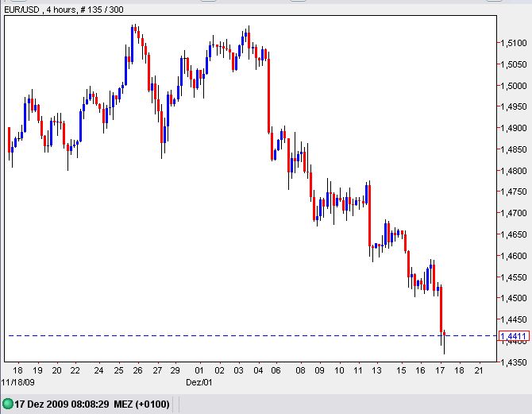Image resolution: width=532 pixels, height=414 pixels.
Task: Click the date axis label 27
Action: coord(157,370)
